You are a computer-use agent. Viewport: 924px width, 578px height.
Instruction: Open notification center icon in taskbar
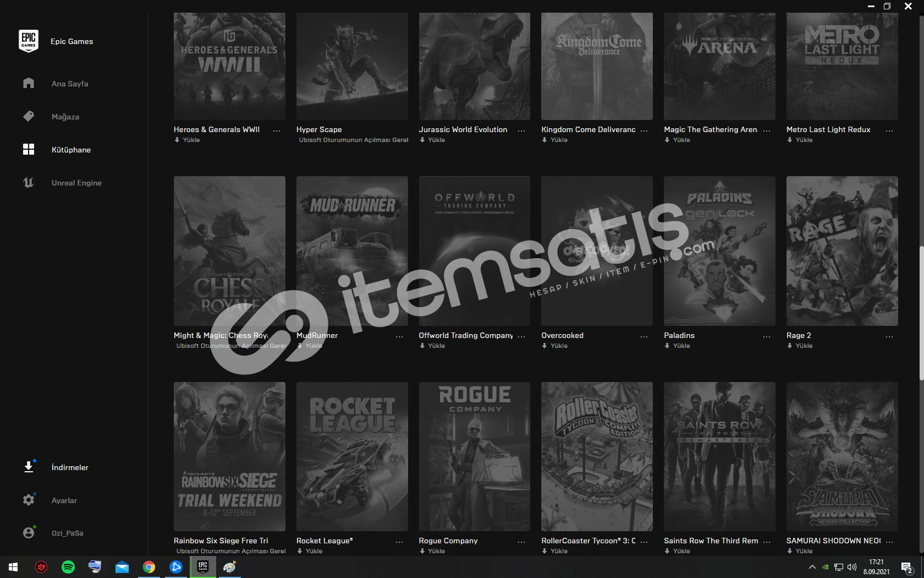tap(907, 567)
